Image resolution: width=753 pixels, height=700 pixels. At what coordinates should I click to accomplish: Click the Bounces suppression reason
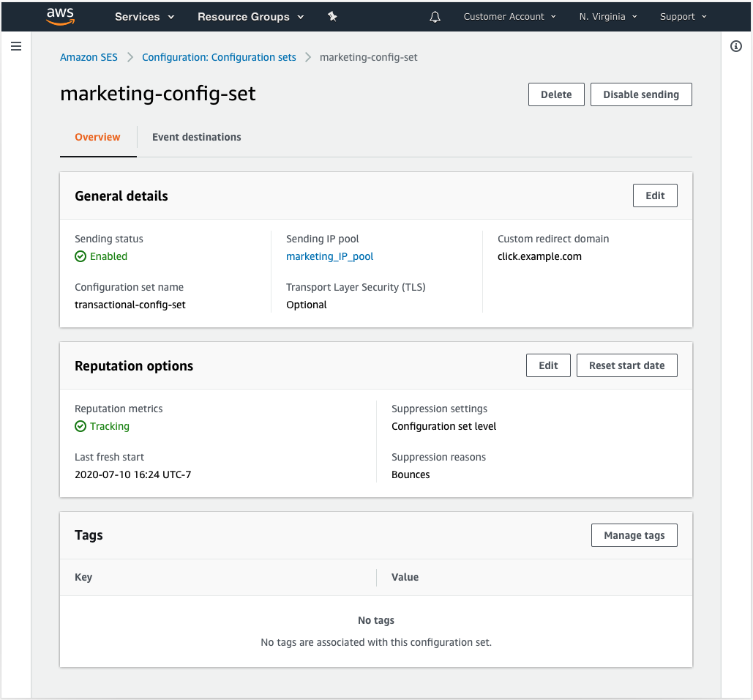pos(411,474)
